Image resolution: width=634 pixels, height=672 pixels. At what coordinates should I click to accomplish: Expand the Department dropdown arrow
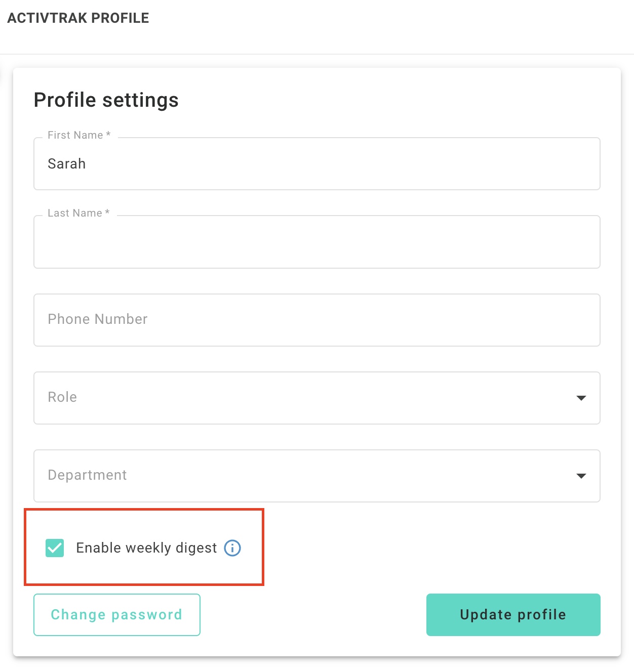coord(581,476)
